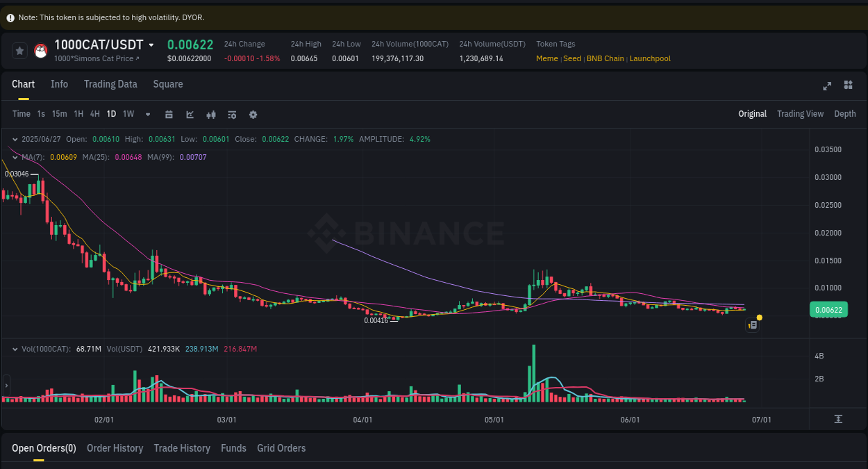Open chart settings via the gear icon
Viewport: 868px width, 469px height.
tap(253, 114)
